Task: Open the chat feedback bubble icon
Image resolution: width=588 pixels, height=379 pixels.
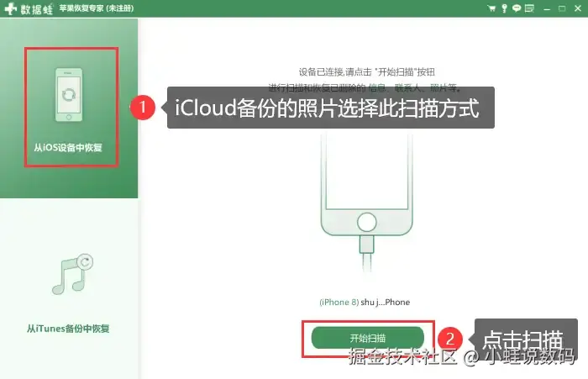Action: [517, 8]
